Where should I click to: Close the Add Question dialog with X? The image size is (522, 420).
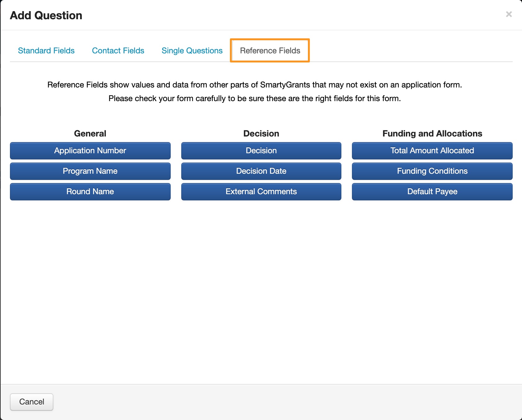point(509,14)
